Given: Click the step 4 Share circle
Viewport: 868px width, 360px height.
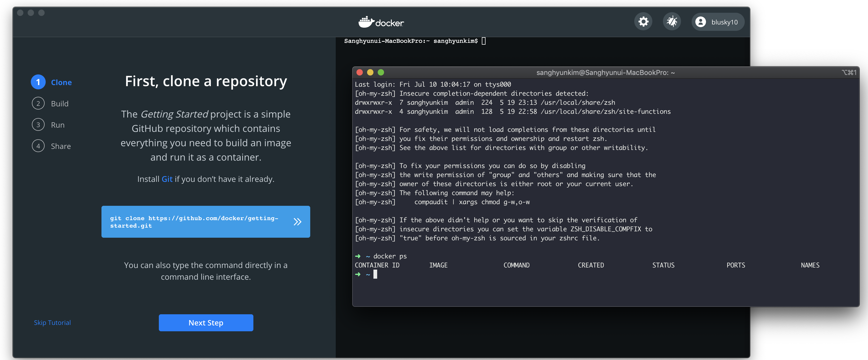Looking at the screenshot, I should [38, 146].
